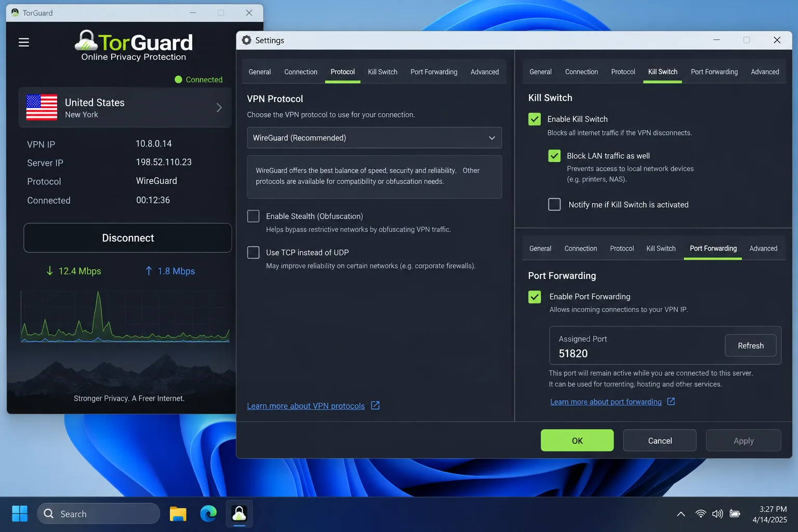Click the Cancel button
Image resolution: width=798 pixels, height=532 pixels.
pos(660,441)
